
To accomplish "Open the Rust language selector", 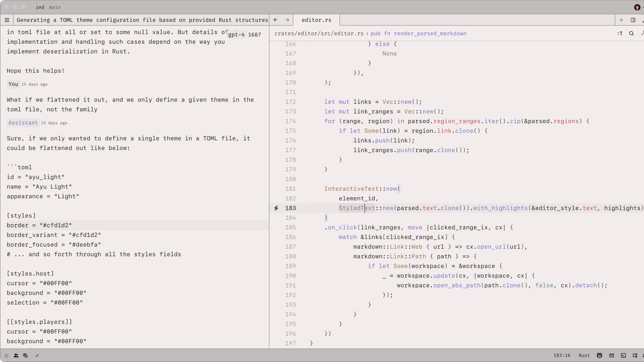I will click(584, 356).
